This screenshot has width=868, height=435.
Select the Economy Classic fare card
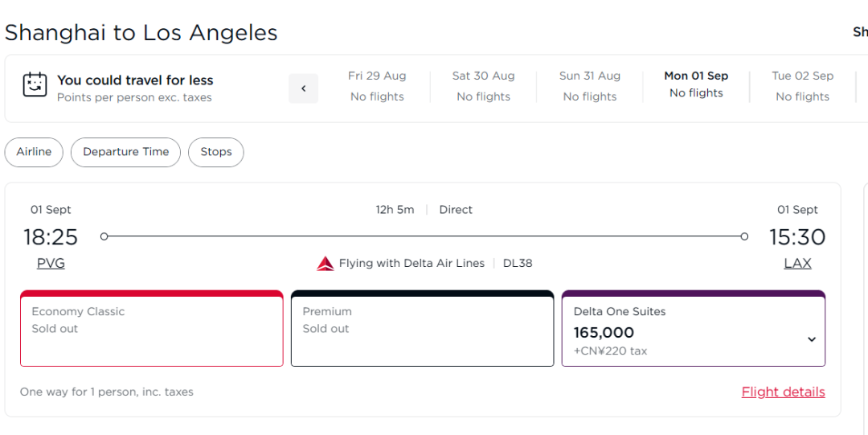152,329
